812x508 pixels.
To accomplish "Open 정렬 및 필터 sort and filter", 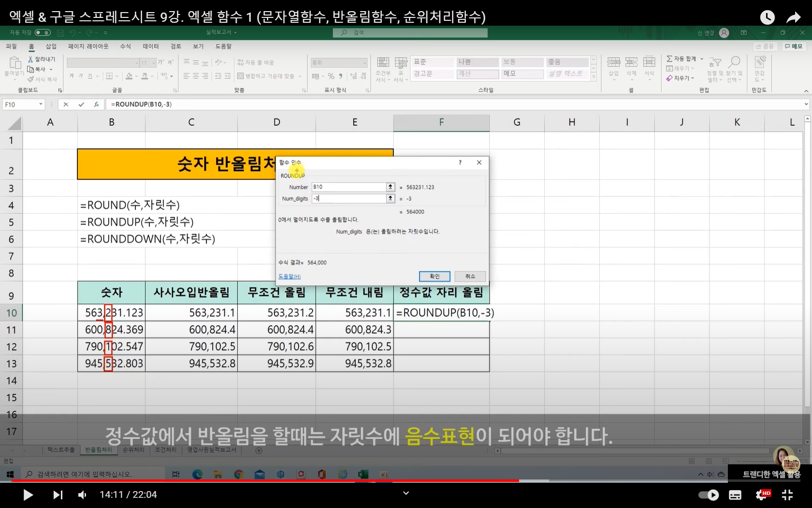I will (714, 69).
